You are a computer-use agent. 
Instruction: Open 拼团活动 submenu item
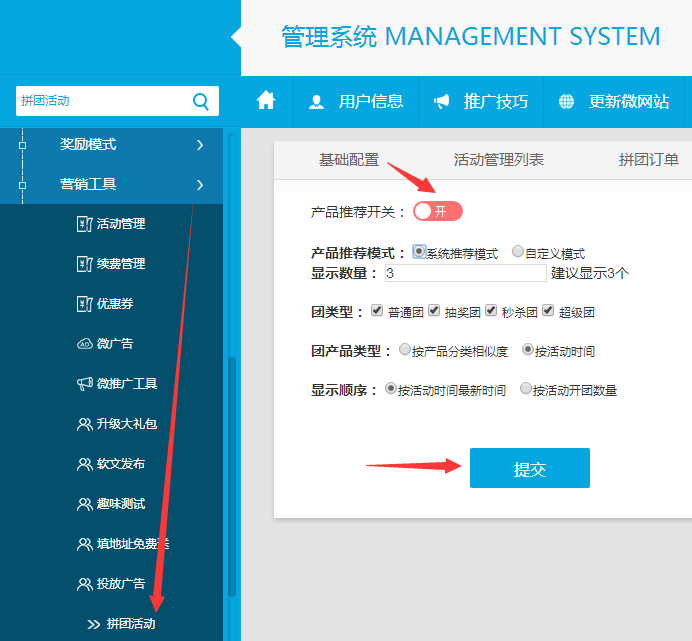coord(131,624)
